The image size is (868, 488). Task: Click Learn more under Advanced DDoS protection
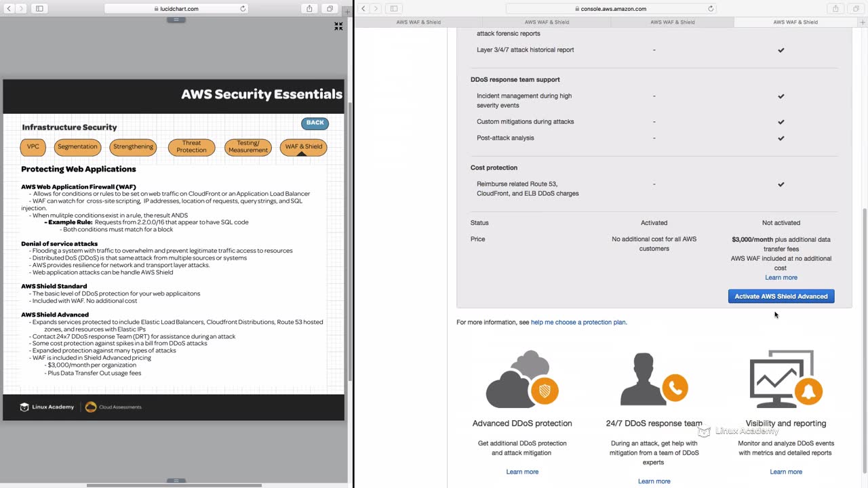[522, 472]
